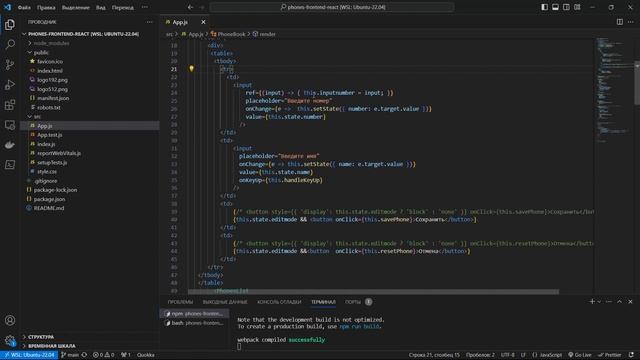Open the Accounts menu icon
Viewport: 640px width, 360px height.
pyautogui.click(x=10, y=320)
